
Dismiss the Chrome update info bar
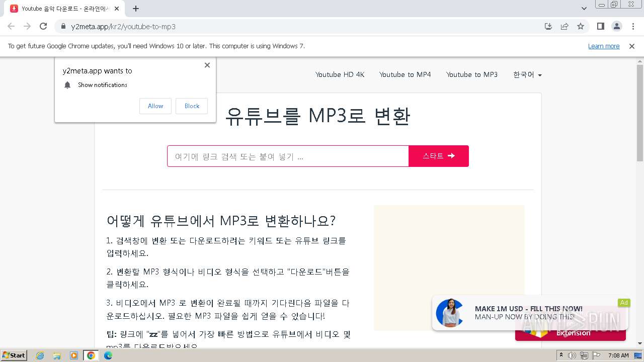[632, 46]
